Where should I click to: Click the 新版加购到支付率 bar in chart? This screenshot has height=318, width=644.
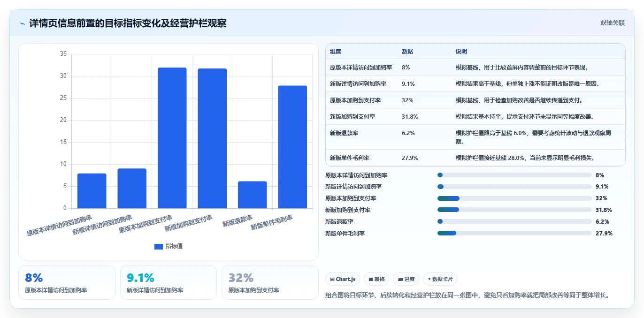(212, 138)
